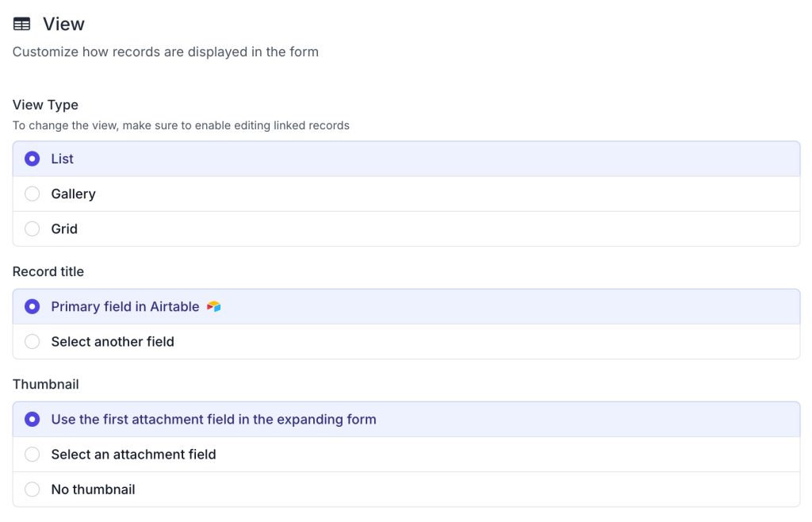
Task: Click the 'Customize how records are displayed' description
Action: 165,52
